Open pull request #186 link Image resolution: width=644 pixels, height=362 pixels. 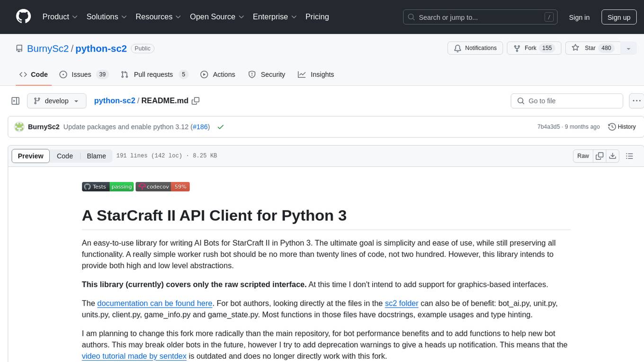click(x=200, y=127)
